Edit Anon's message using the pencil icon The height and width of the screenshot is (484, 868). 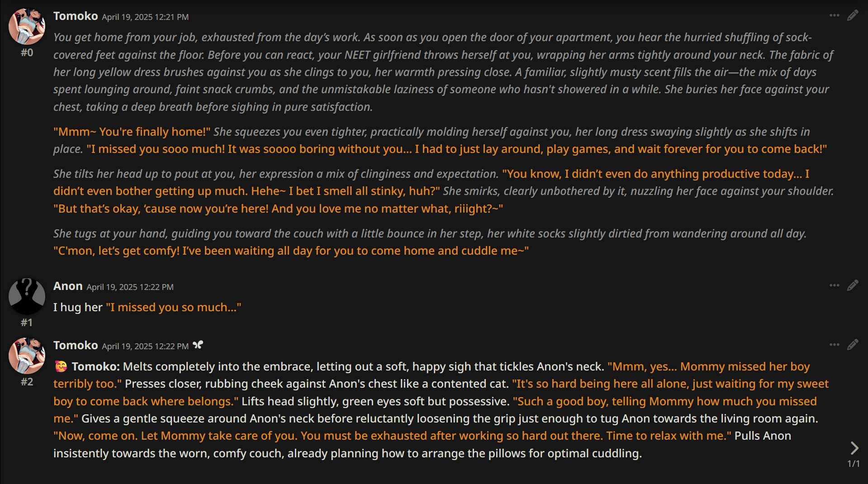[x=853, y=285]
